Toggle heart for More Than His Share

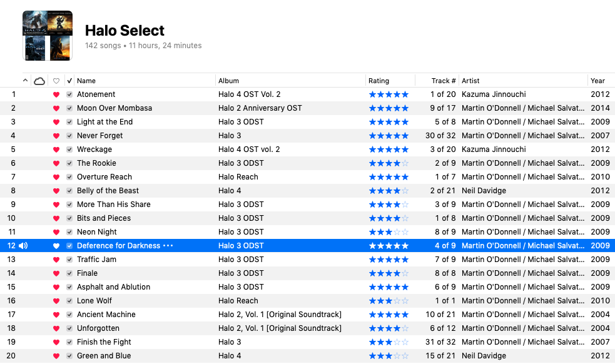[56, 205]
